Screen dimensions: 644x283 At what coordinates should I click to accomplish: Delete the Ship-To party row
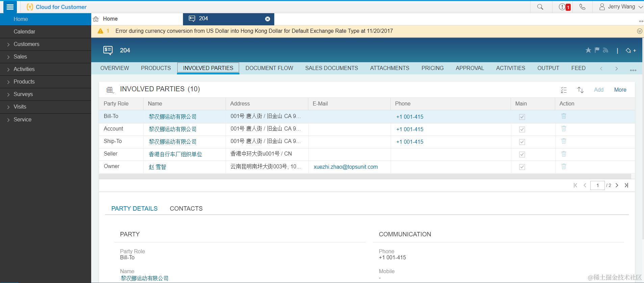pyautogui.click(x=564, y=141)
